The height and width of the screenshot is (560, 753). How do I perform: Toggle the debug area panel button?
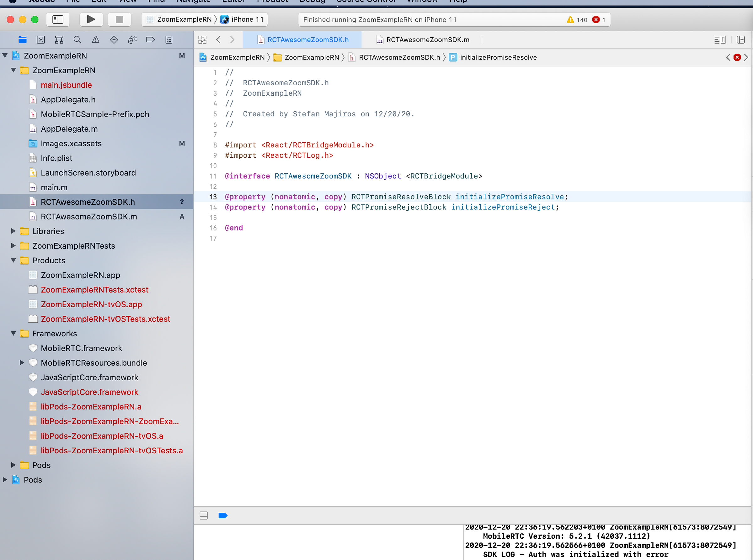point(204,515)
